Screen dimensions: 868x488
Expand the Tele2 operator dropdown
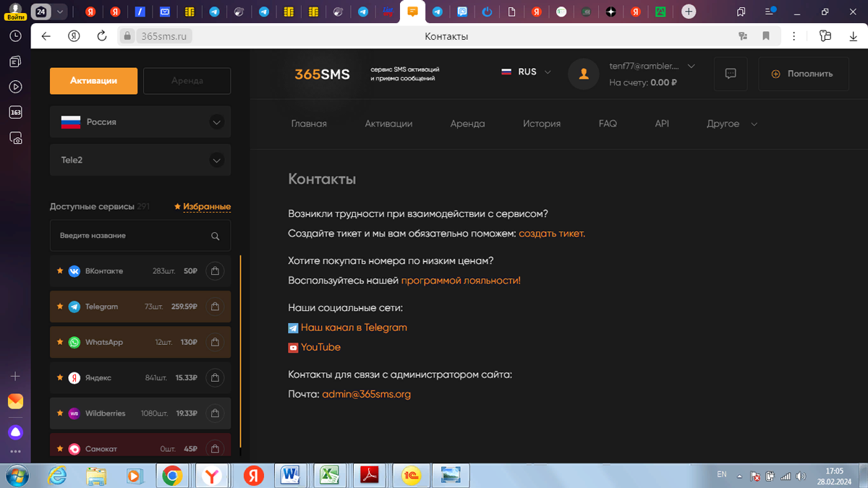140,160
